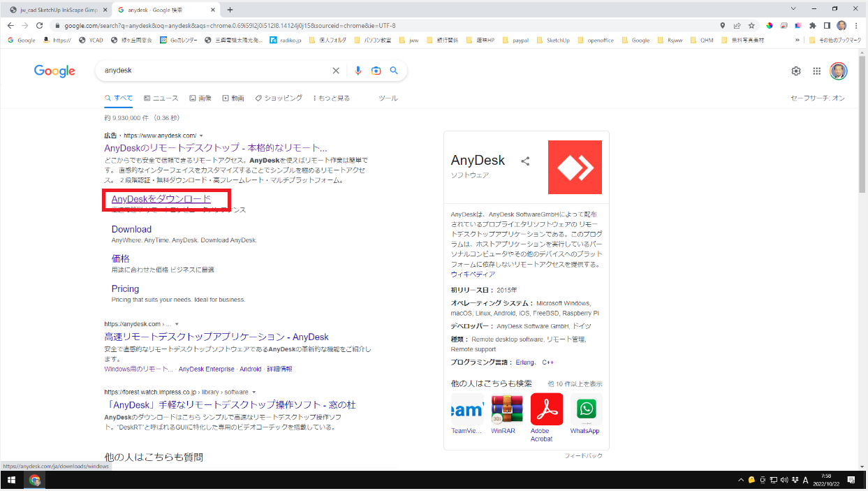Open the Chrome extensions puzzle icon

coord(812,25)
